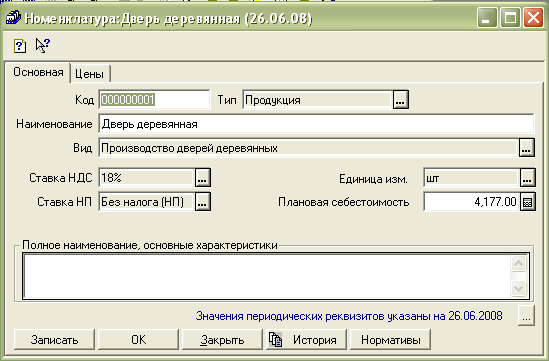549x361 pixels.
Task: Click the Единица изм. field шт
Action: click(x=471, y=178)
